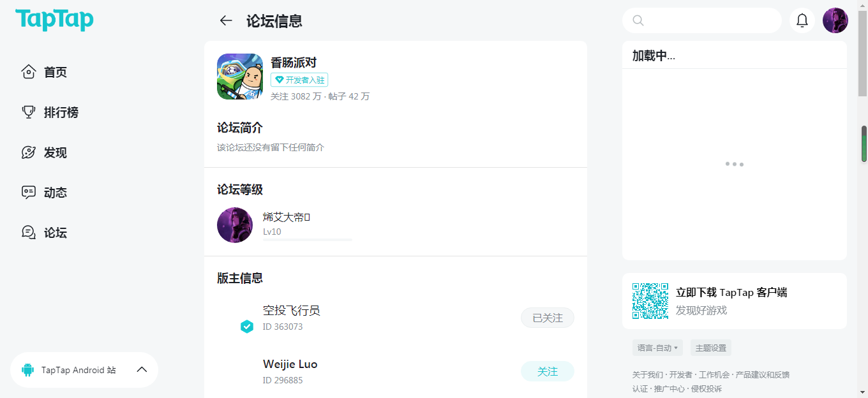Click the search input field
Viewport: 868px width, 398px height.
(x=702, y=20)
